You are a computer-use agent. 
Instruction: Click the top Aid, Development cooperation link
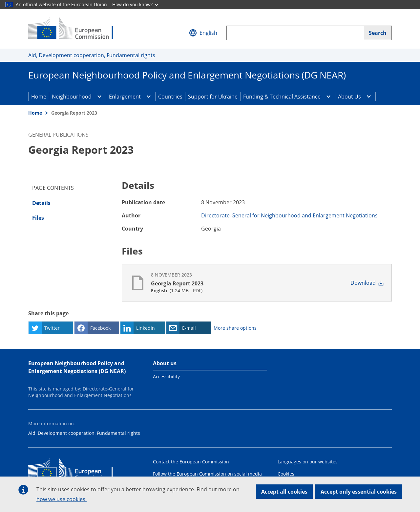(92, 55)
